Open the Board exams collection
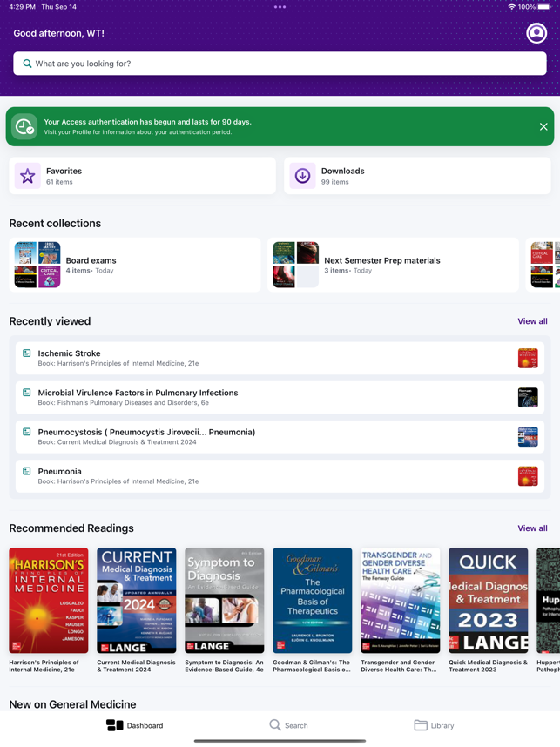 point(135,265)
